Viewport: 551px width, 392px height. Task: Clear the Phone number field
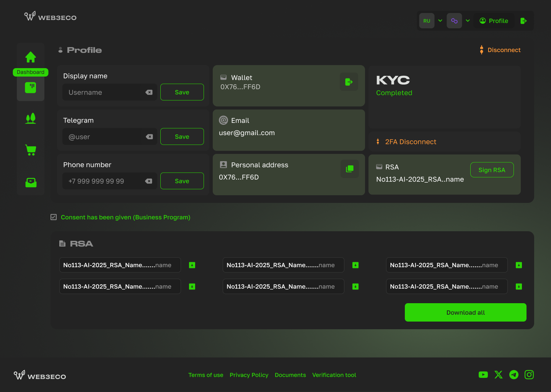pyautogui.click(x=149, y=181)
